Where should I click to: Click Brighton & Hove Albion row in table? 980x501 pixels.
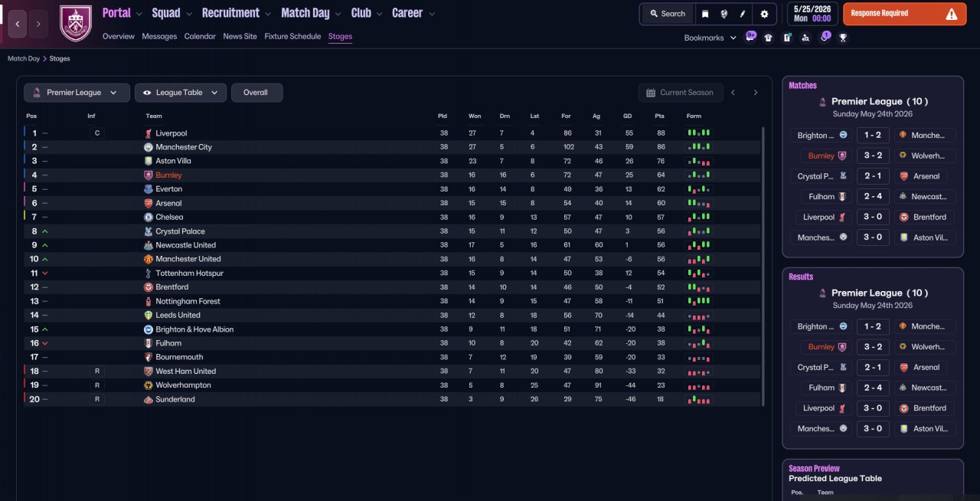393,329
